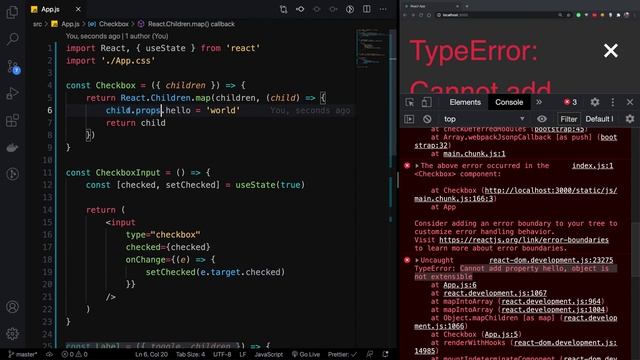Open the Git graph view icon
The height and width of the screenshot is (360, 640).
click(x=12, y=174)
